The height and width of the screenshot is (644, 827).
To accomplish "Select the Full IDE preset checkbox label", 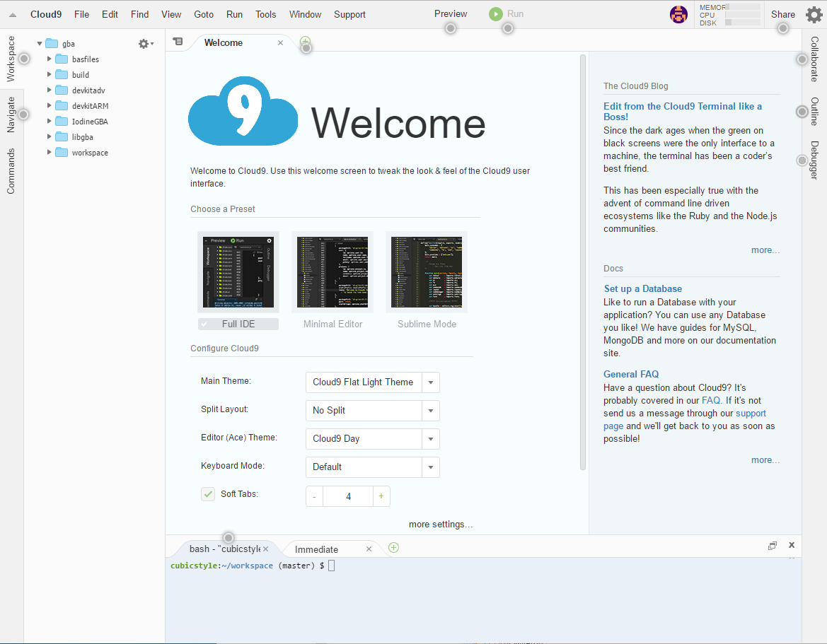I will coord(238,324).
